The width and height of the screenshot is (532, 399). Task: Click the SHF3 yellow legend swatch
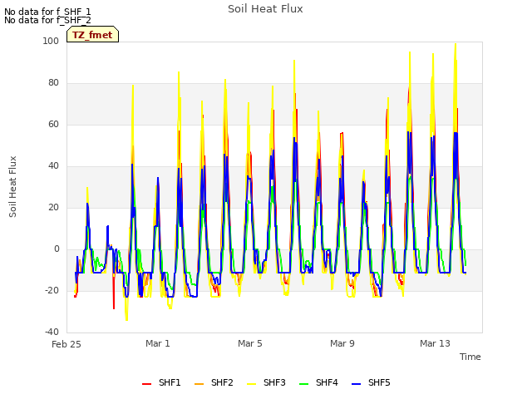click(x=251, y=384)
